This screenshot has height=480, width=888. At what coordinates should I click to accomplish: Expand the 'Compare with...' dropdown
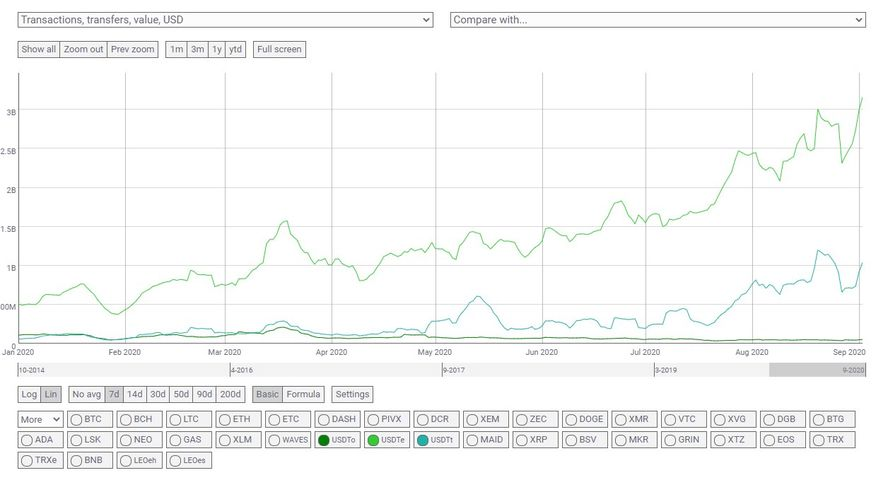(x=658, y=20)
